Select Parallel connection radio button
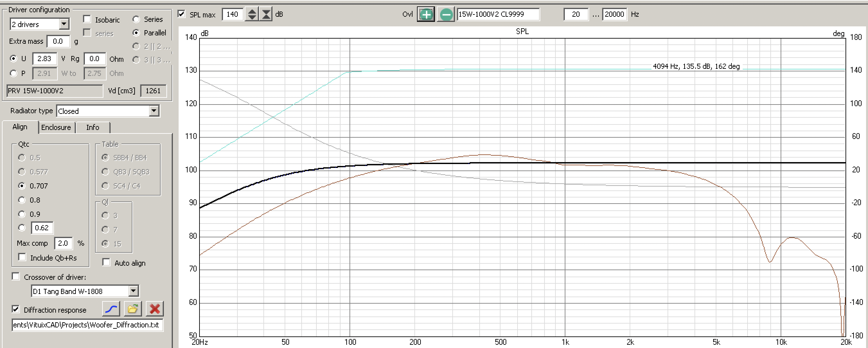 [136, 33]
